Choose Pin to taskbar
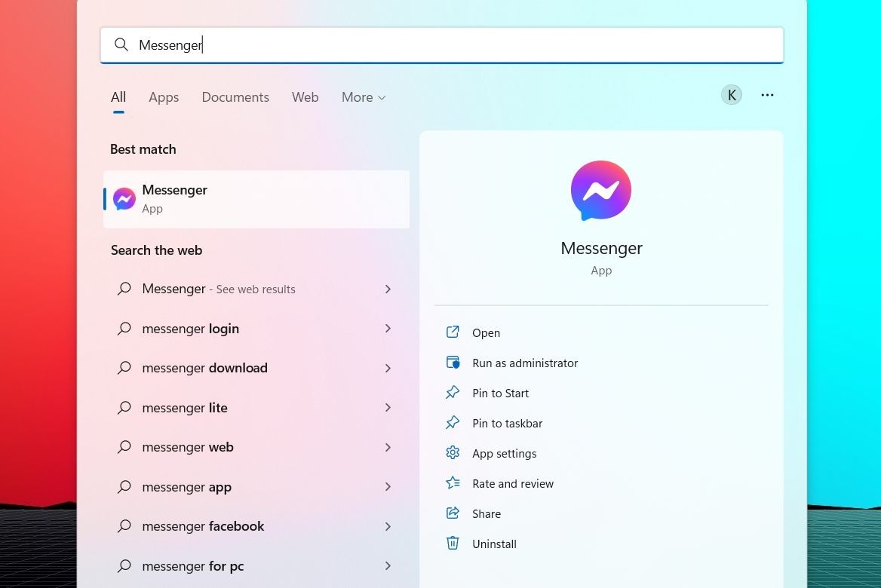The image size is (881, 588). point(508,424)
